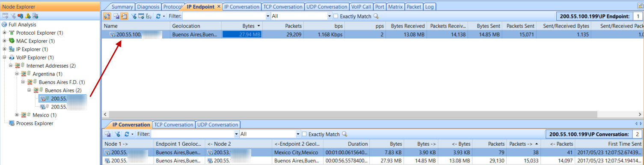Collapse the Argentina (1) node

(17, 74)
